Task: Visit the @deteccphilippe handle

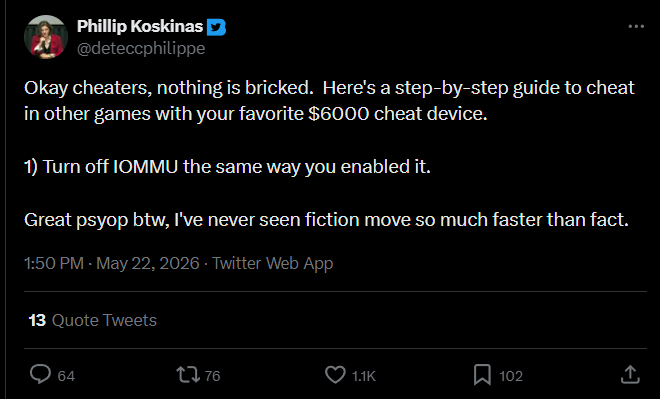Action: [141, 48]
